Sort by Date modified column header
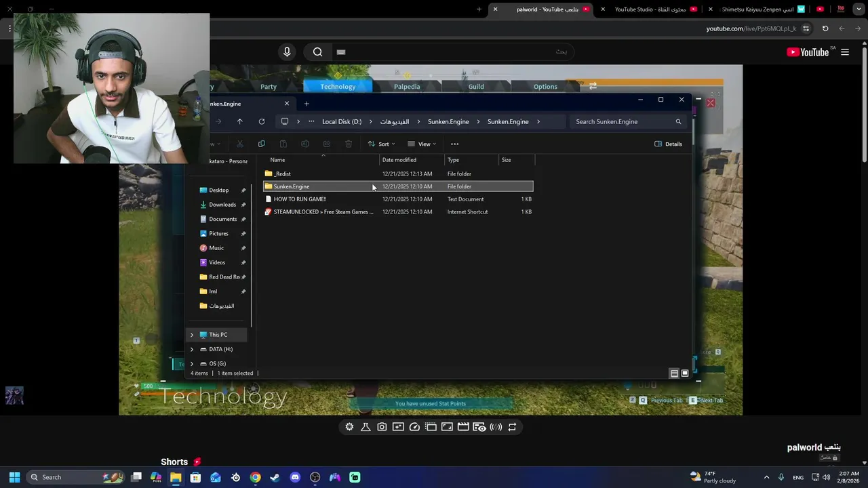This screenshot has height=488, width=868. (399, 160)
